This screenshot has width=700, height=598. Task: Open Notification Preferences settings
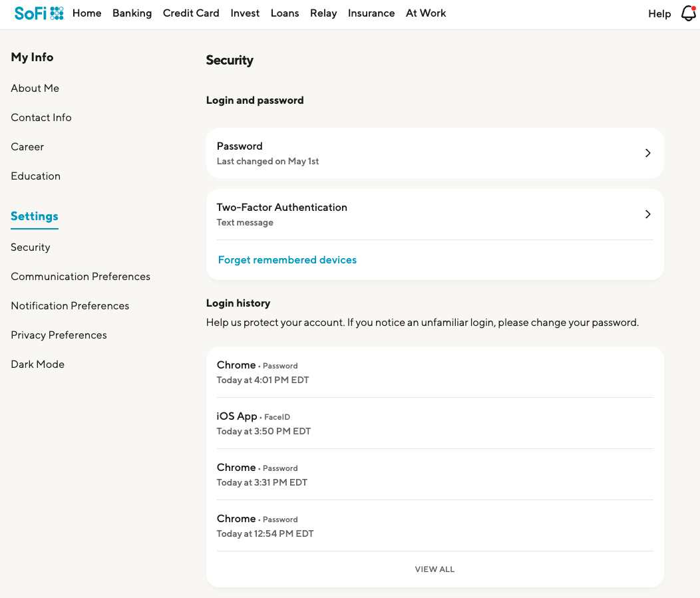coord(70,306)
